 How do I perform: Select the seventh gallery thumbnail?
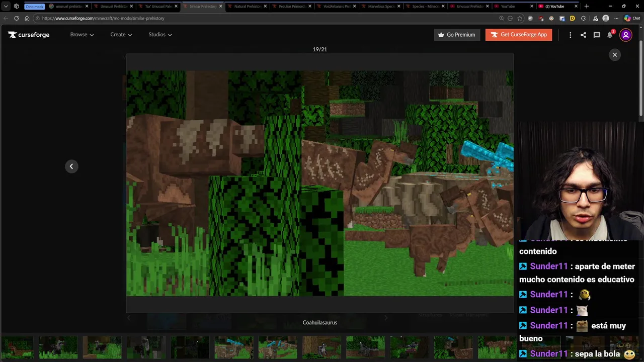[278, 348]
